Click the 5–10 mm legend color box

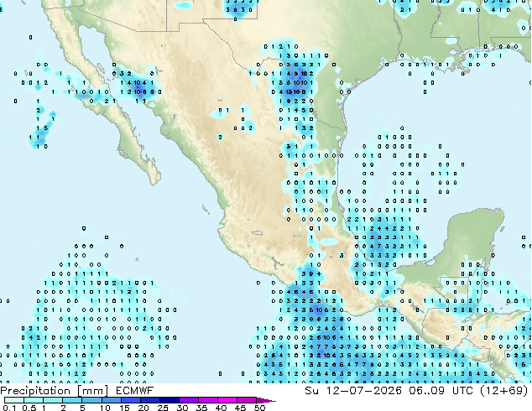[x=91, y=400]
